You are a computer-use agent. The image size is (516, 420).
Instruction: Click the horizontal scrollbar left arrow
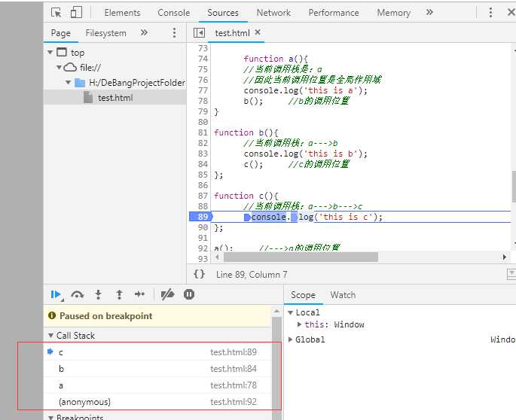tap(217, 257)
